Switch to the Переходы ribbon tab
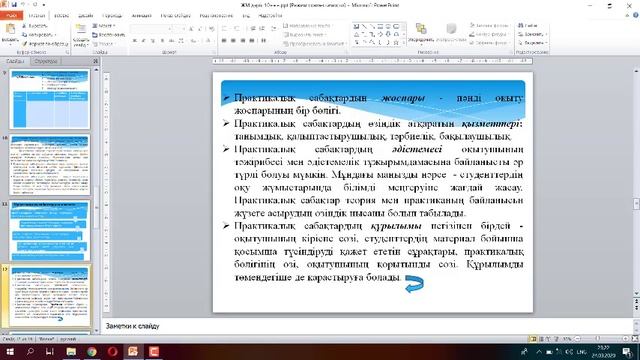 coord(112,16)
